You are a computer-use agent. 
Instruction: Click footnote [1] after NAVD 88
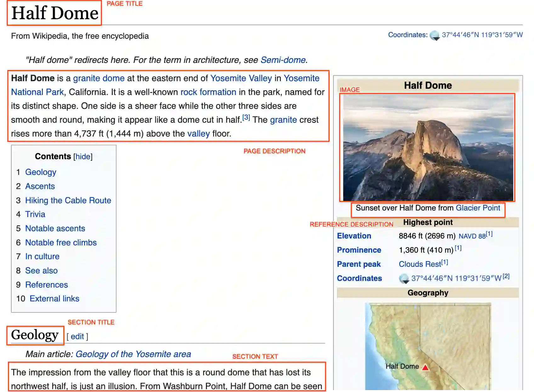click(x=489, y=234)
